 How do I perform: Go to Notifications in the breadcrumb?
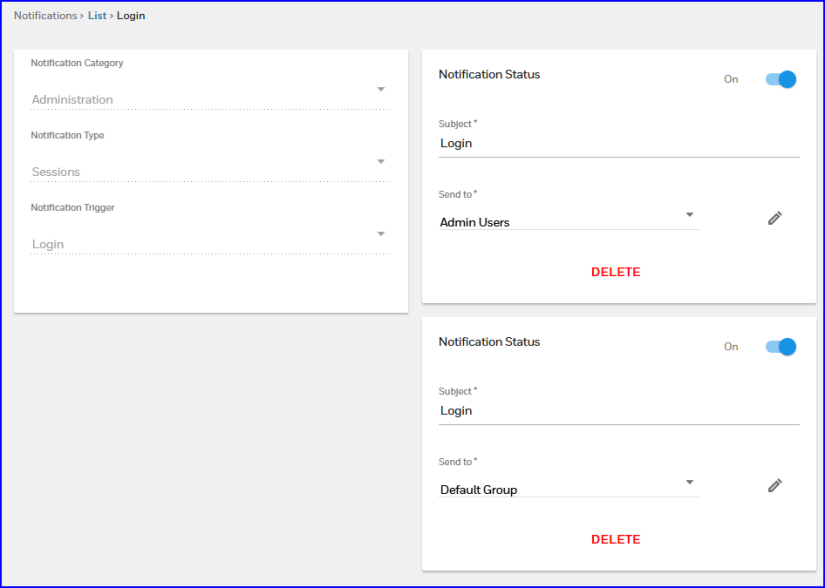tap(45, 16)
